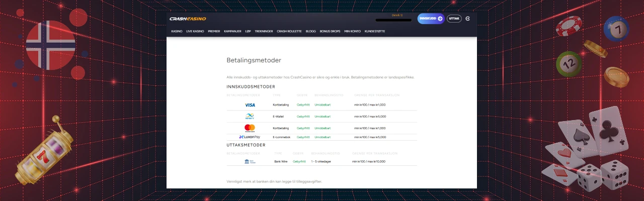Click the Bank Transfer icon

250,161
